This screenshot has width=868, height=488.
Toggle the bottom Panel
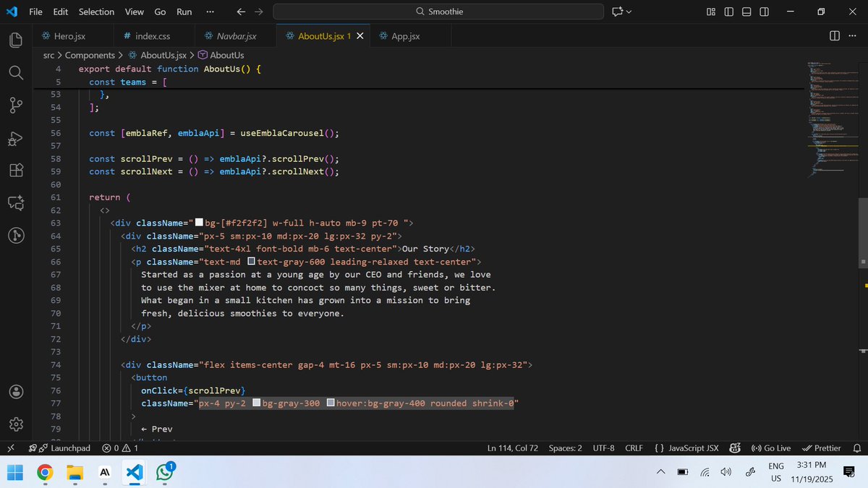click(746, 12)
